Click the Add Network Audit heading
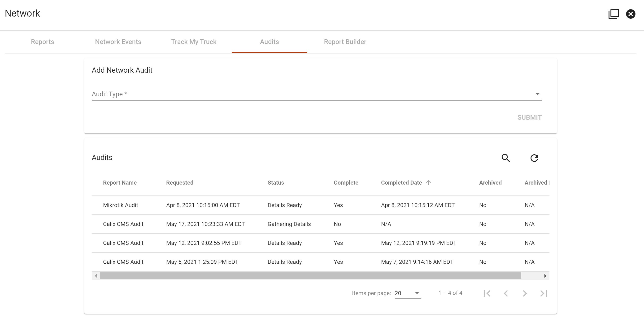The image size is (644, 319). [x=122, y=70]
